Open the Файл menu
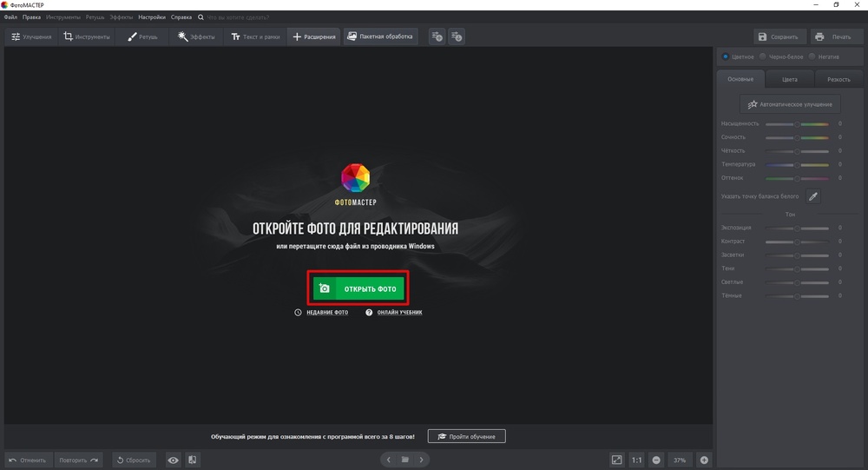This screenshot has height=470, width=868. coord(10,17)
